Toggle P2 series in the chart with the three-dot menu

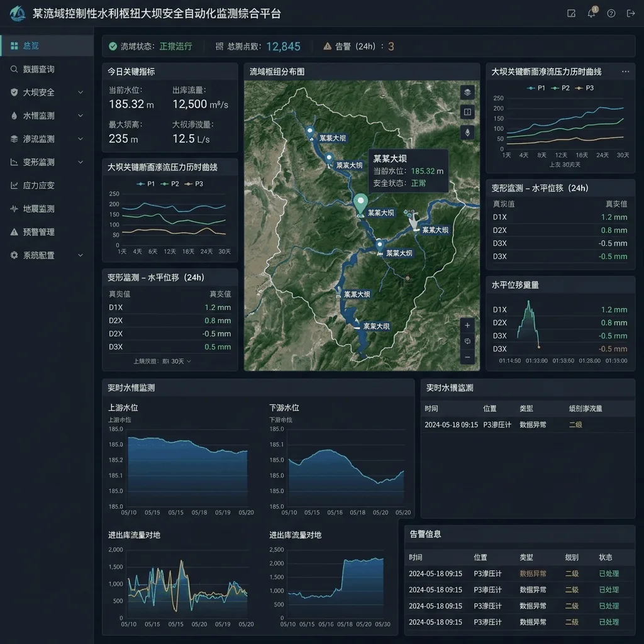pyautogui.click(x=560, y=88)
